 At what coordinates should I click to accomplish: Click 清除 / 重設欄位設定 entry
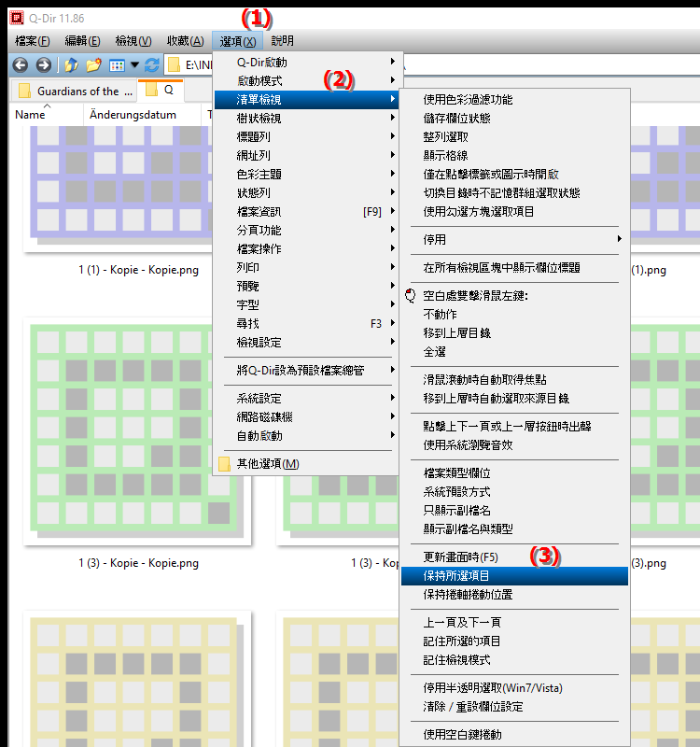point(514,707)
